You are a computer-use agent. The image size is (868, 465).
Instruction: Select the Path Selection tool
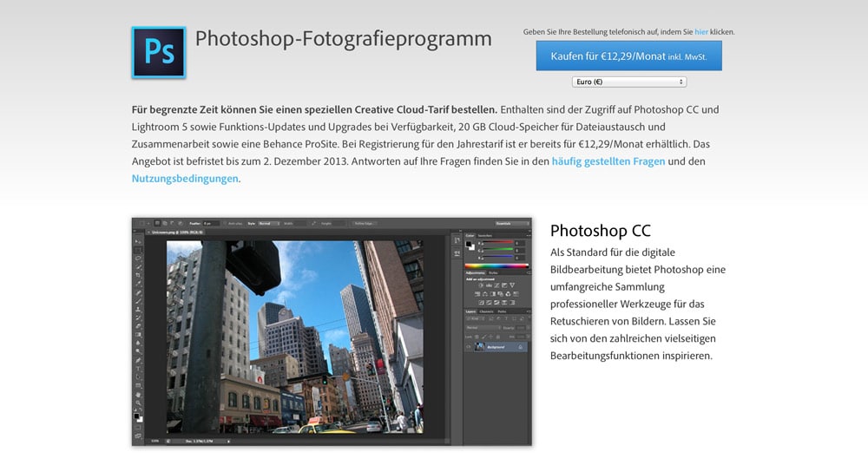point(138,377)
